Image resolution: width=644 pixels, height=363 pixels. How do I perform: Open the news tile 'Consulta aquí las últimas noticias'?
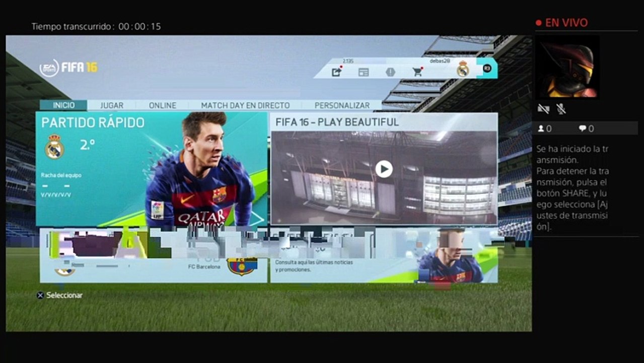[x=384, y=255]
